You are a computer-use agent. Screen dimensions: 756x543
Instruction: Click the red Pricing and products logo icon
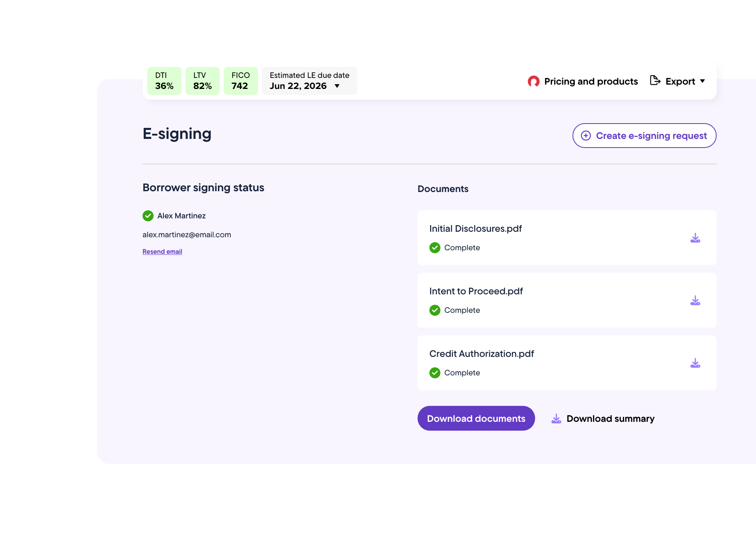pos(534,81)
